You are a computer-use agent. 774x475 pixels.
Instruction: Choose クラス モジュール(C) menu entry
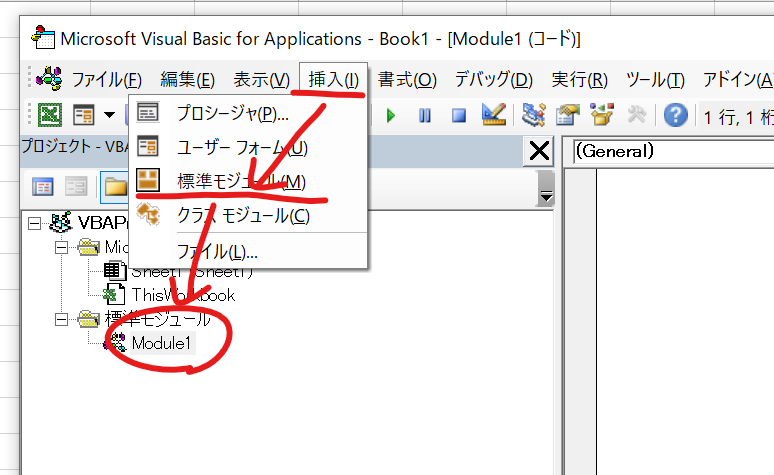pos(243,214)
